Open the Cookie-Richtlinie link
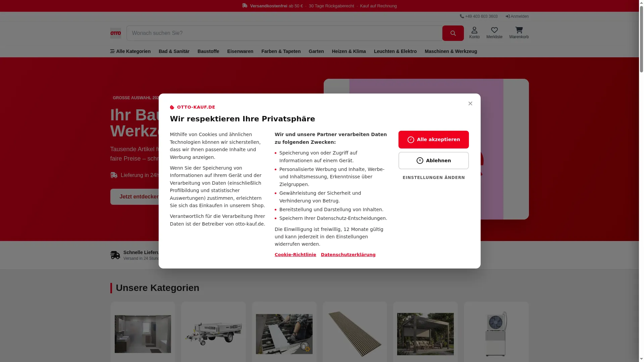 click(x=295, y=255)
